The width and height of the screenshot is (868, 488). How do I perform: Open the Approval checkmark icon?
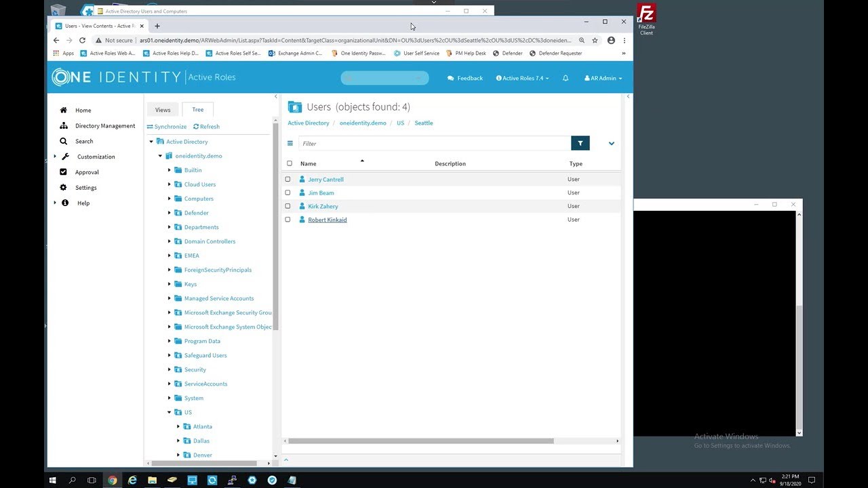point(63,172)
